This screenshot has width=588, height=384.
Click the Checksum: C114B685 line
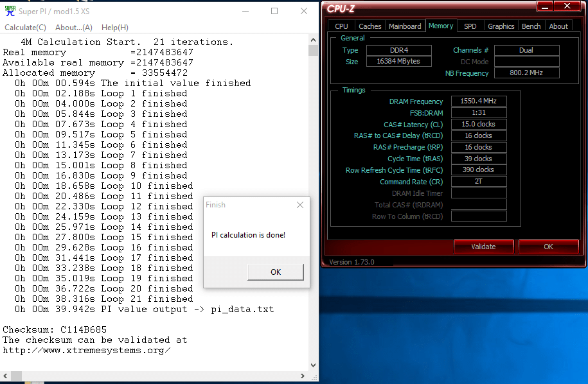pos(55,329)
